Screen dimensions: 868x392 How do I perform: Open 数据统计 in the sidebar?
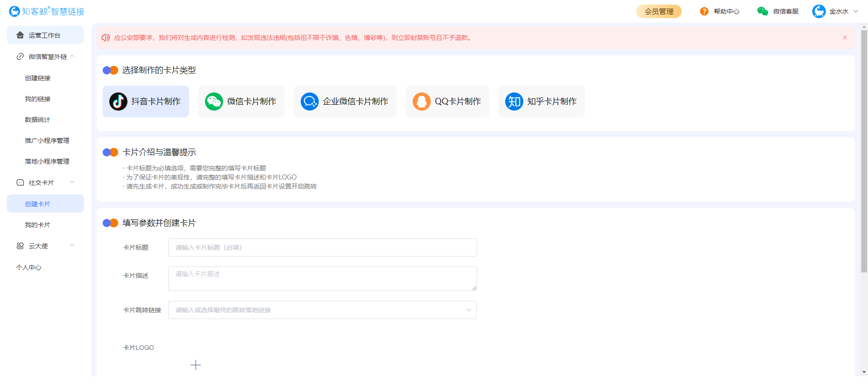pyautogui.click(x=38, y=120)
